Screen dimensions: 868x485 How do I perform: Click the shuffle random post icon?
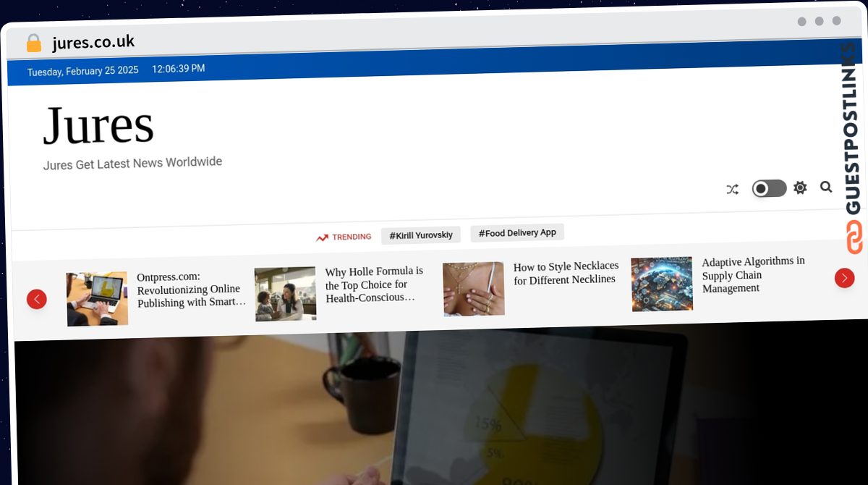pyautogui.click(x=732, y=190)
